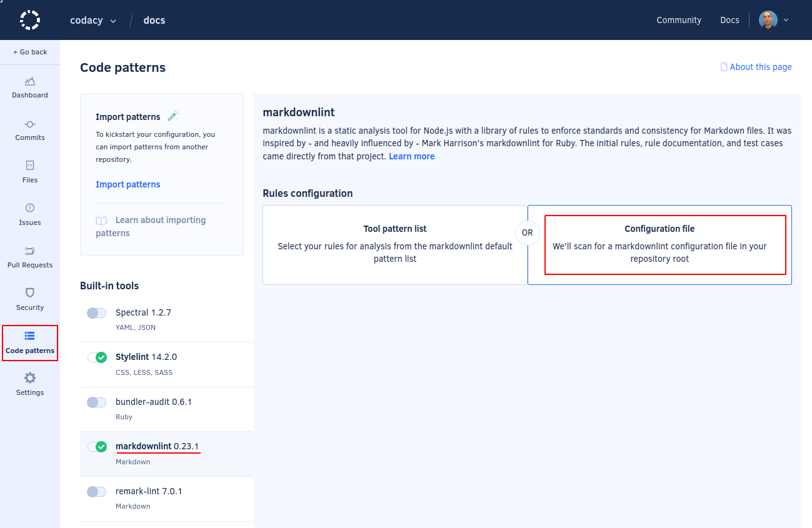
Task: Click the markdownlint title heading
Action: click(x=299, y=112)
